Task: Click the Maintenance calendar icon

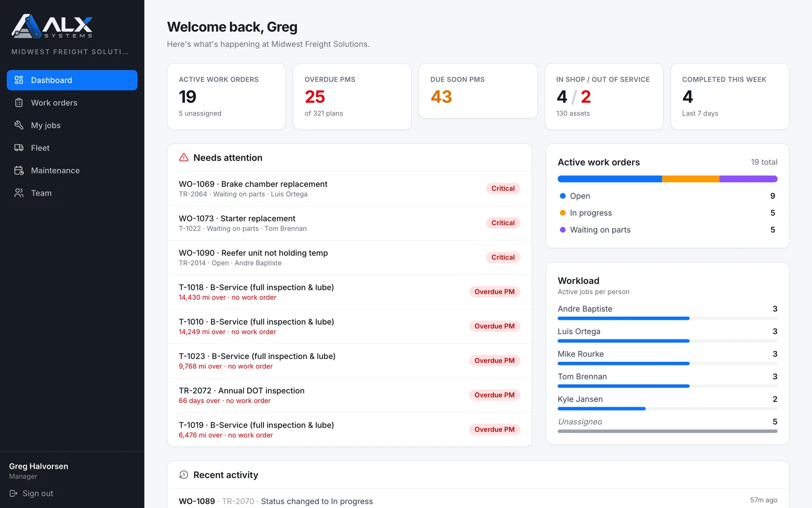Action: (x=19, y=170)
